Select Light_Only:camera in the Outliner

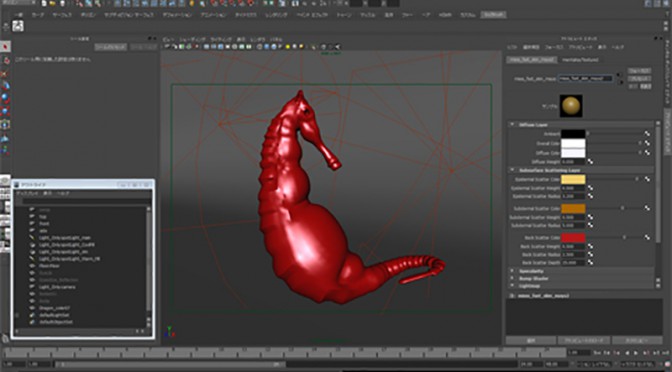coord(57,287)
